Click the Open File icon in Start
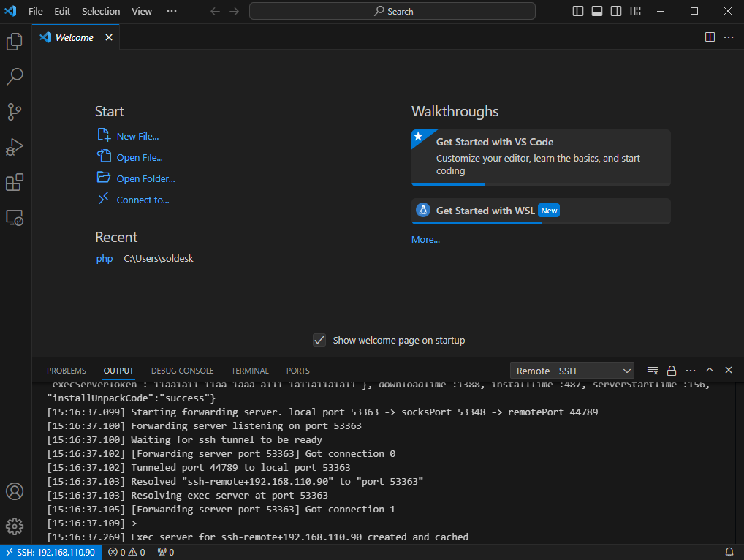The image size is (744, 560). 104,156
